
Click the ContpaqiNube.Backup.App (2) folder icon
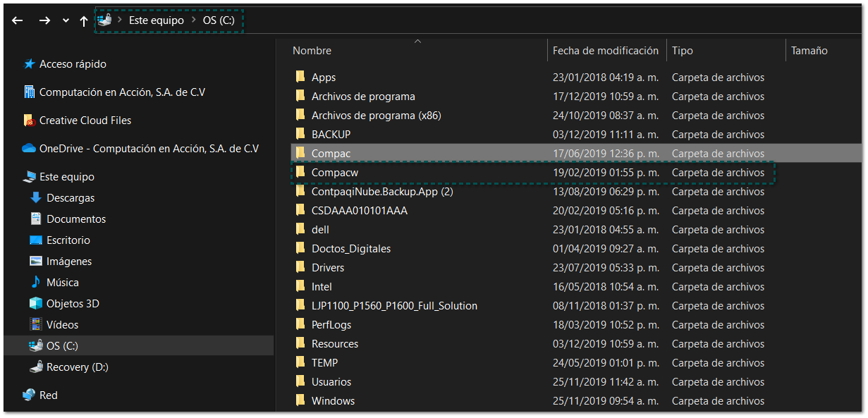pyautogui.click(x=300, y=192)
